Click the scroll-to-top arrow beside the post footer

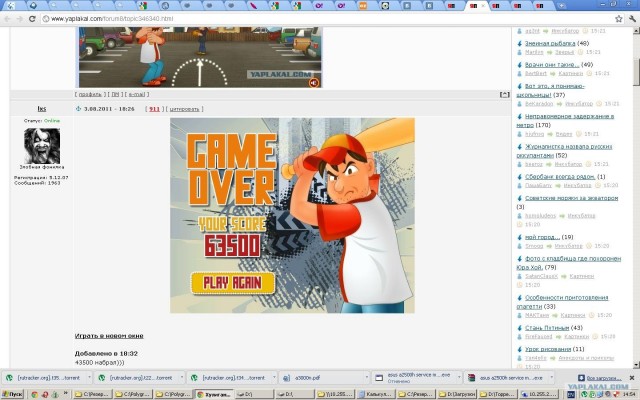(x=504, y=94)
